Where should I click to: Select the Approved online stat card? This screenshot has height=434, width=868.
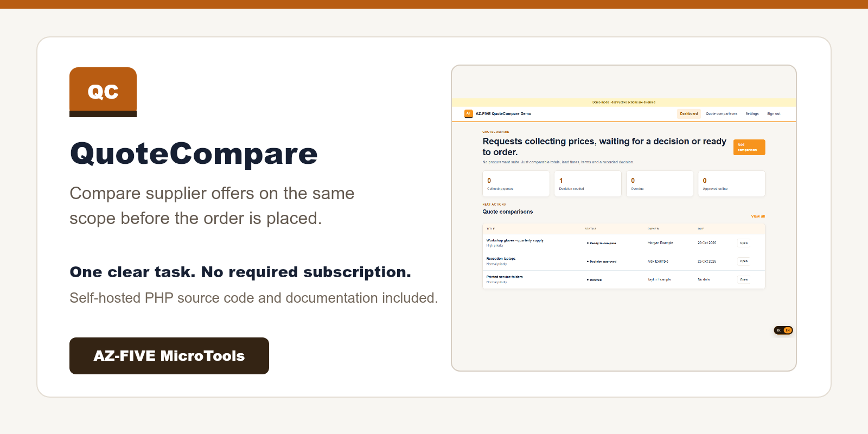point(731,184)
